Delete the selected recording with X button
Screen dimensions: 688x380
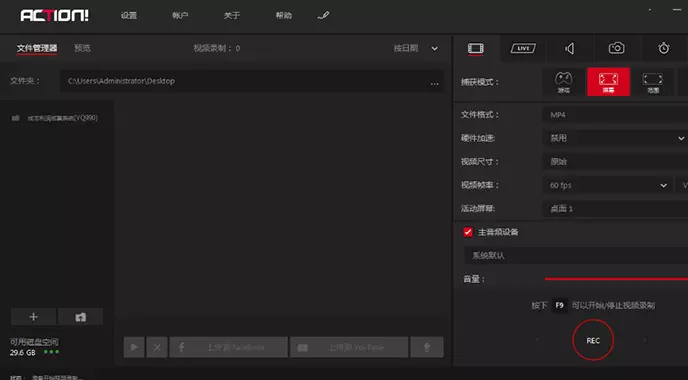click(x=157, y=348)
